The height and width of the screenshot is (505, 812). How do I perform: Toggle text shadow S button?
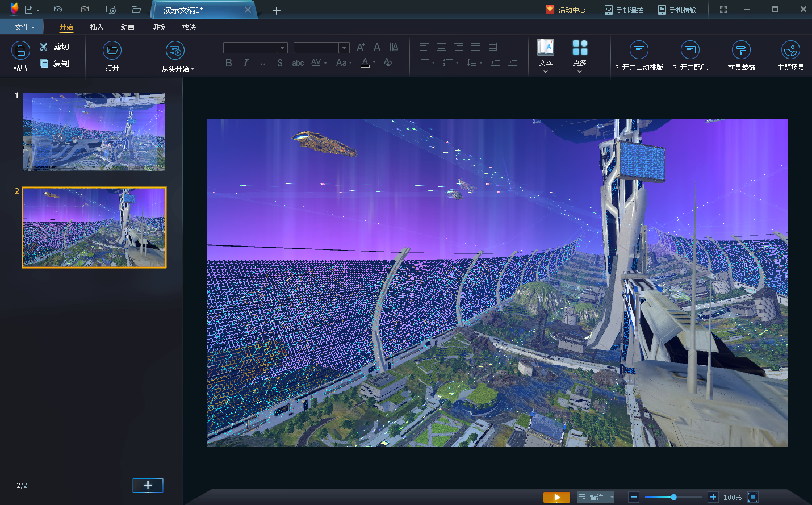280,63
